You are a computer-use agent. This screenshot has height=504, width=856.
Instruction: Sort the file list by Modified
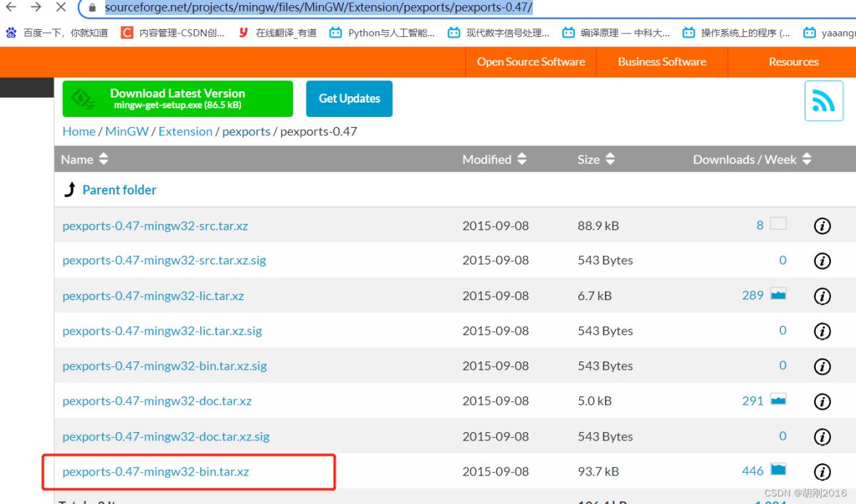(x=494, y=160)
